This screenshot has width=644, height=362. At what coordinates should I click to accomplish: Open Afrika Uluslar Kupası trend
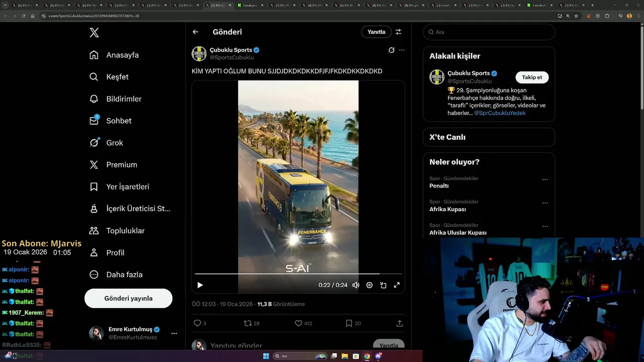tap(458, 233)
